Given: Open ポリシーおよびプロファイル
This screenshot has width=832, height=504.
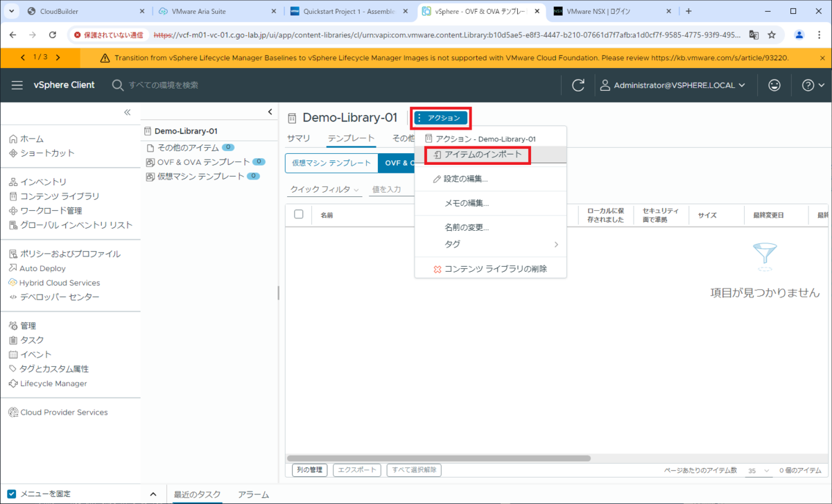Looking at the screenshot, I should [x=64, y=254].
